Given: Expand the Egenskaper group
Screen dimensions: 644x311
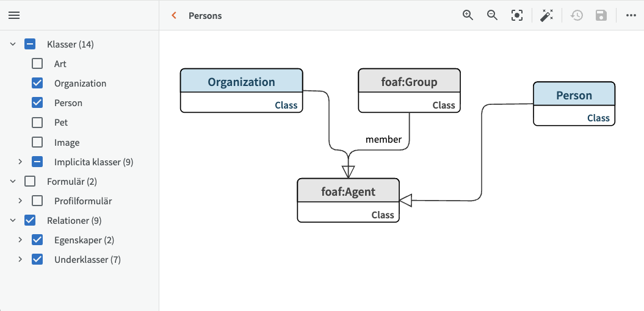Looking at the screenshot, I should coord(20,240).
